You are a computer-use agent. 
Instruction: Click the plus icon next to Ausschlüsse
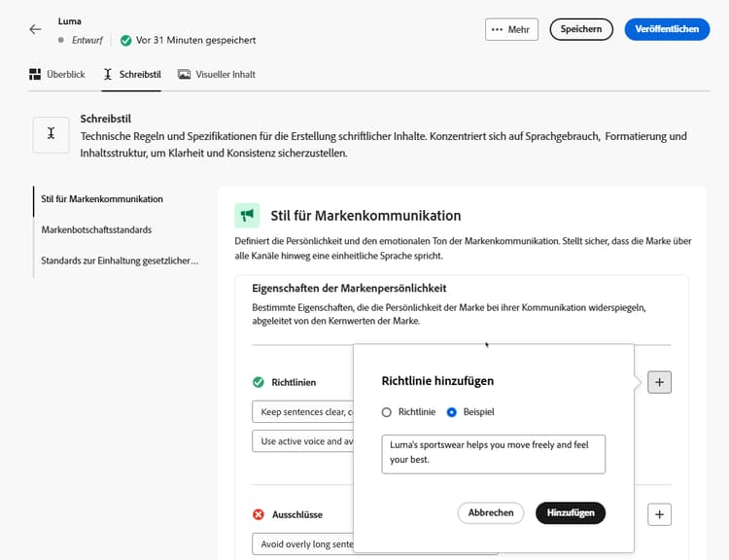click(x=659, y=514)
